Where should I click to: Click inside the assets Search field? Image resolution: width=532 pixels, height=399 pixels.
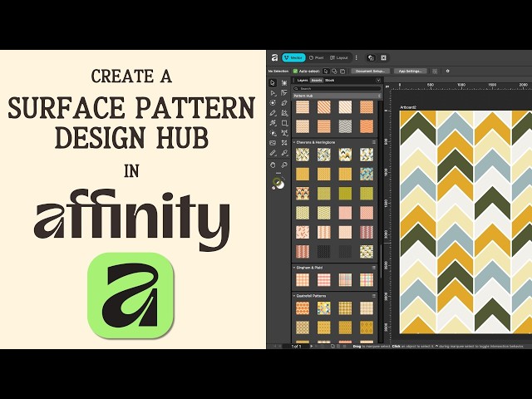pos(337,89)
